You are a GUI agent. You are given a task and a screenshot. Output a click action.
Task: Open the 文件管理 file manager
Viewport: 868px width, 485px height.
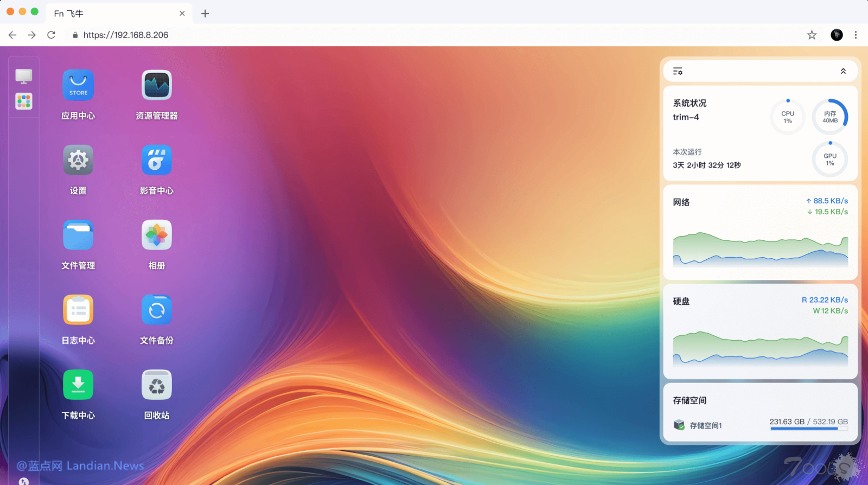pos(78,235)
